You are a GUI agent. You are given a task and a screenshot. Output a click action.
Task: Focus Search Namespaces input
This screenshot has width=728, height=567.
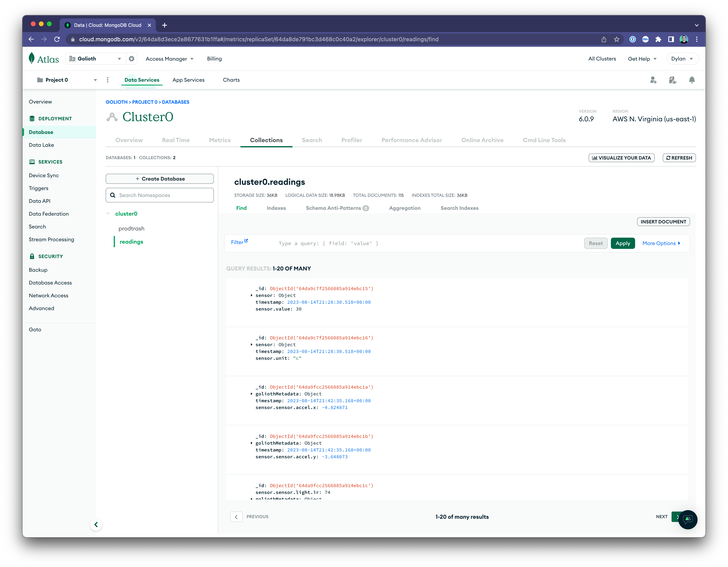(x=160, y=195)
